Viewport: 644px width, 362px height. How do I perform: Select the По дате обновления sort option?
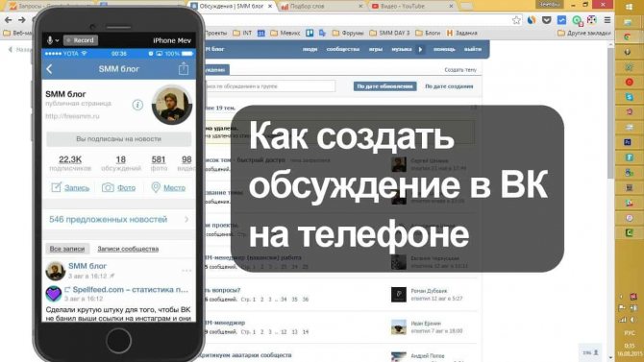point(384,86)
